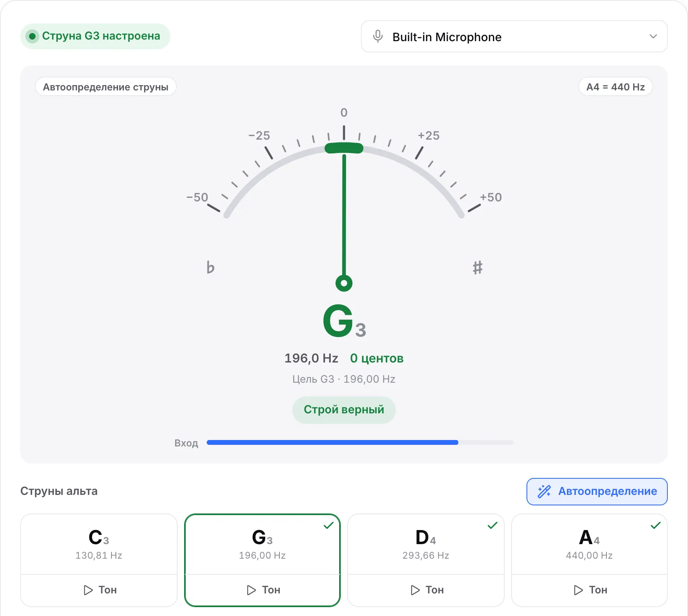Viewport: 688px width, 616px height.
Task: Click the microphone icon in input selector
Action: click(378, 36)
